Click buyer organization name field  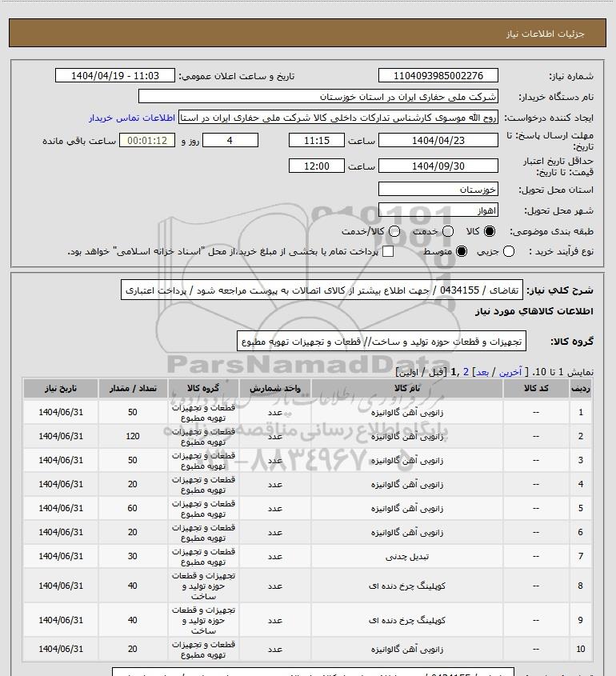click(318, 96)
